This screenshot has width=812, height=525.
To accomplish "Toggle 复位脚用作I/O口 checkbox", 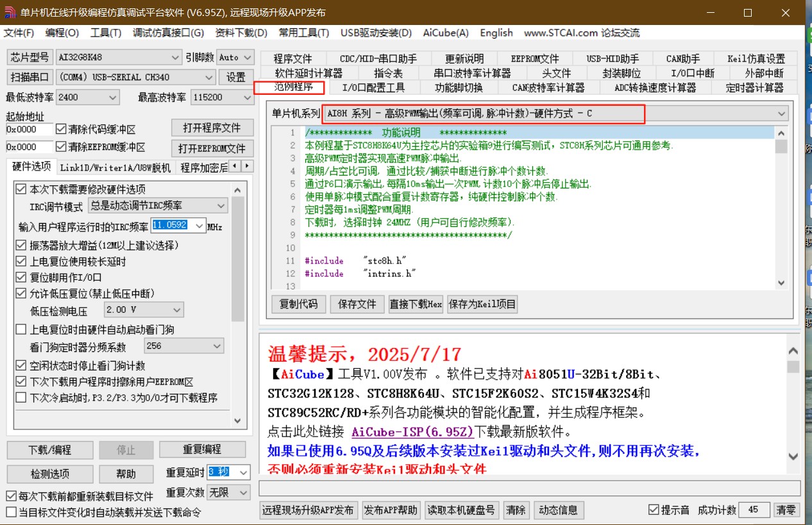I will 21,278.
